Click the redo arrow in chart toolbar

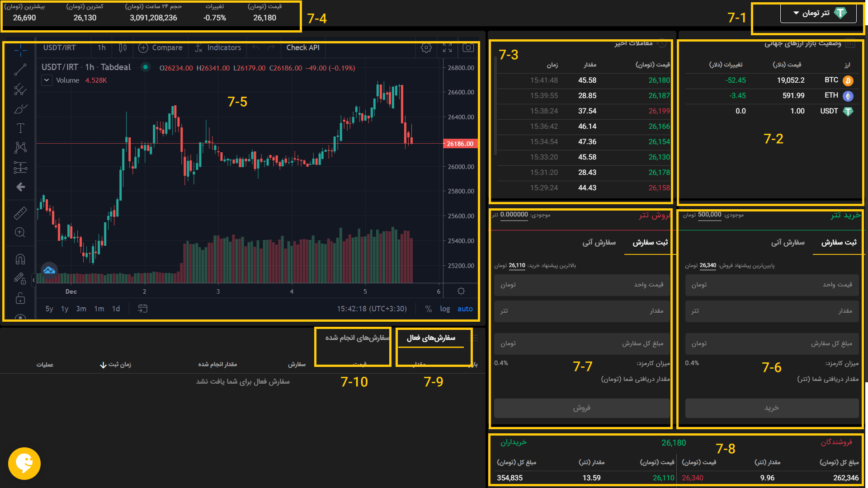point(271,47)
